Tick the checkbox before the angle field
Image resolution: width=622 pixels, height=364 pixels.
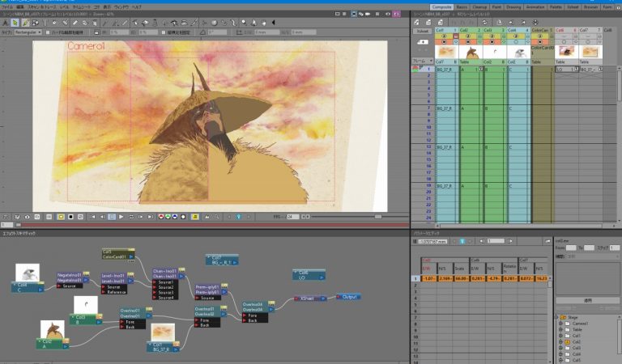pyautogui.click(x=164, y=32)
